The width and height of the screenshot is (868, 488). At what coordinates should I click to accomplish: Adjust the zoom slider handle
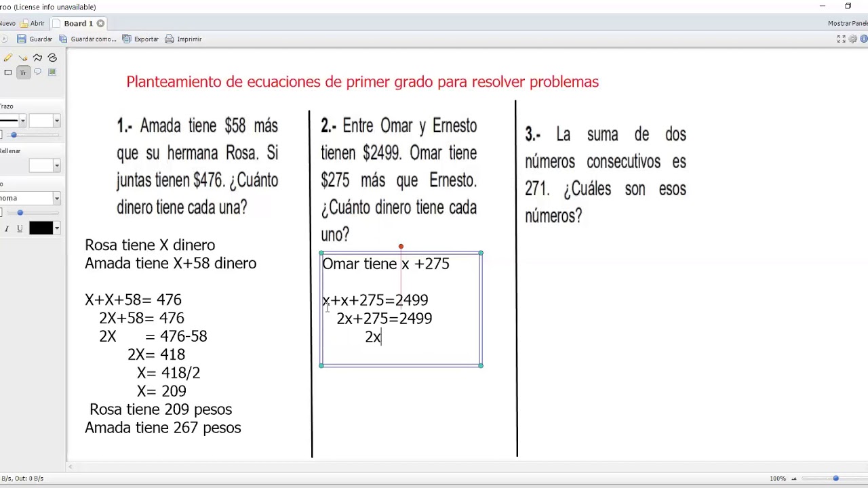click(x=835, y=479)
